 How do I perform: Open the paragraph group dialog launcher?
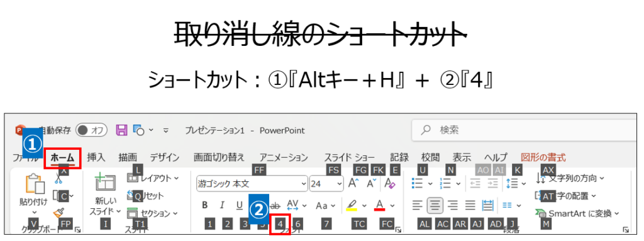coord(626,230)
